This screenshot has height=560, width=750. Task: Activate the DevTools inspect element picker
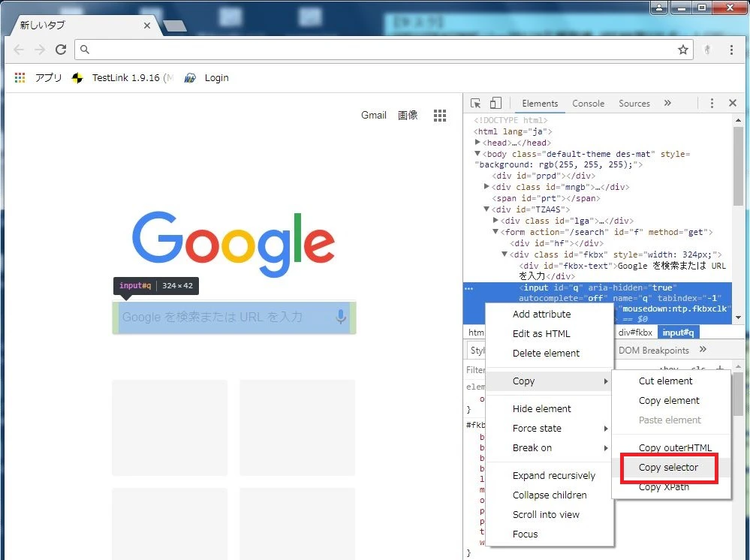(475, 104)
